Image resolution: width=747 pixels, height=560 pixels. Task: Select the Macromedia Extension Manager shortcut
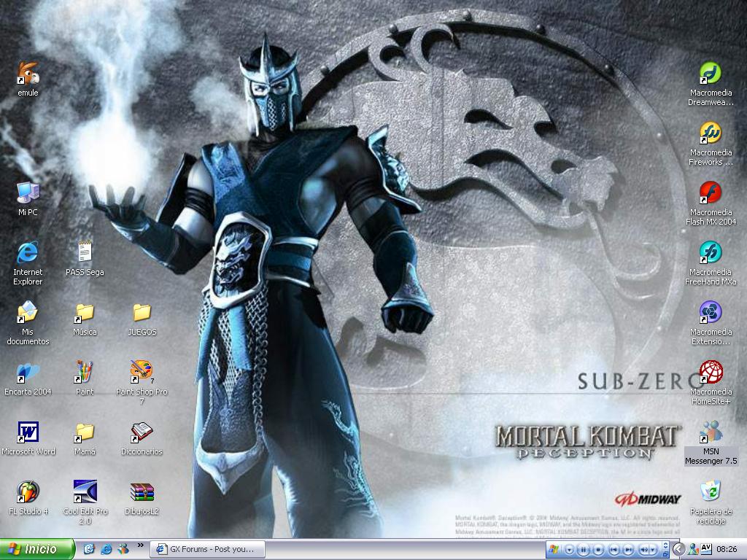coord(711,323)
